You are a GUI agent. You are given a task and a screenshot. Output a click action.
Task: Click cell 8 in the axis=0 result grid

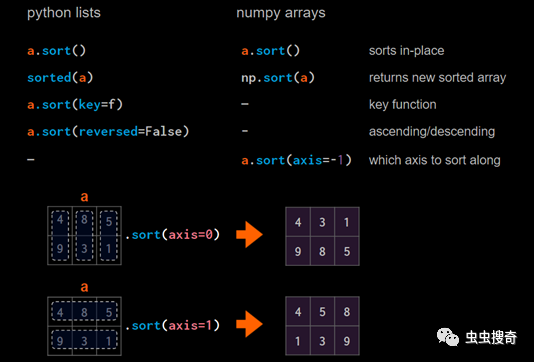tap(322, 251)
